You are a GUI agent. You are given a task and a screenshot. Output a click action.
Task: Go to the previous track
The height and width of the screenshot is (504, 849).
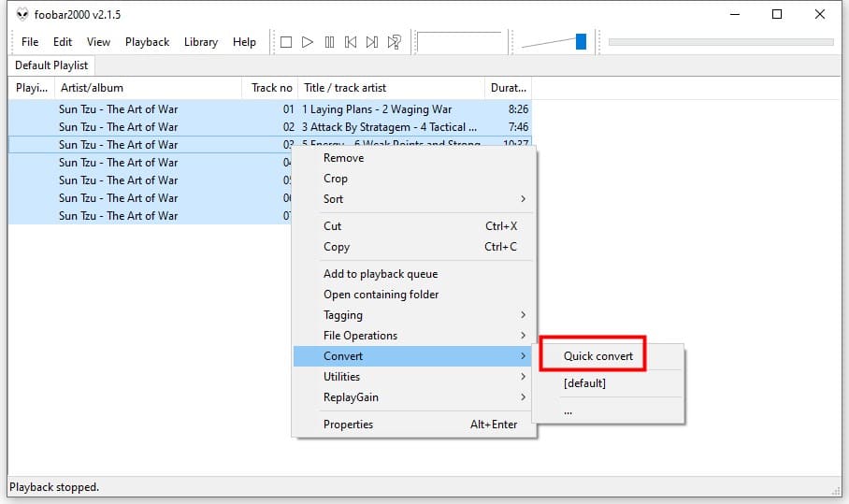pos(351,42)
